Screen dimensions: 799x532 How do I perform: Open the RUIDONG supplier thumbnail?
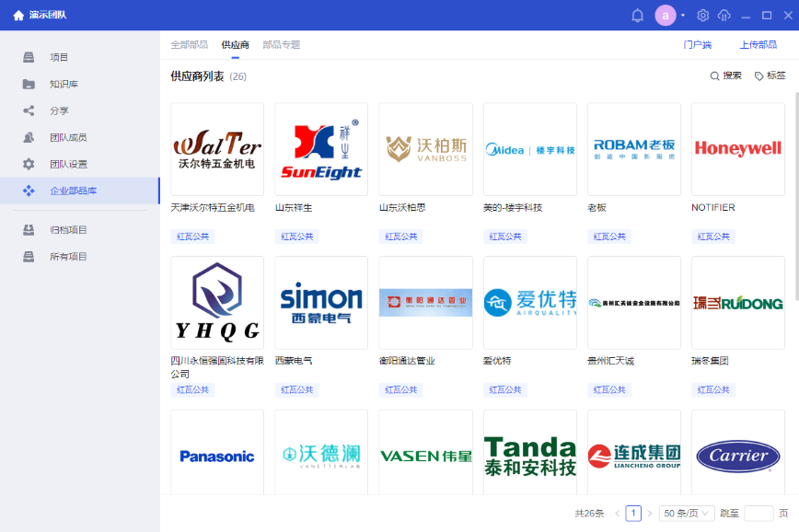[x=738, y=303]
